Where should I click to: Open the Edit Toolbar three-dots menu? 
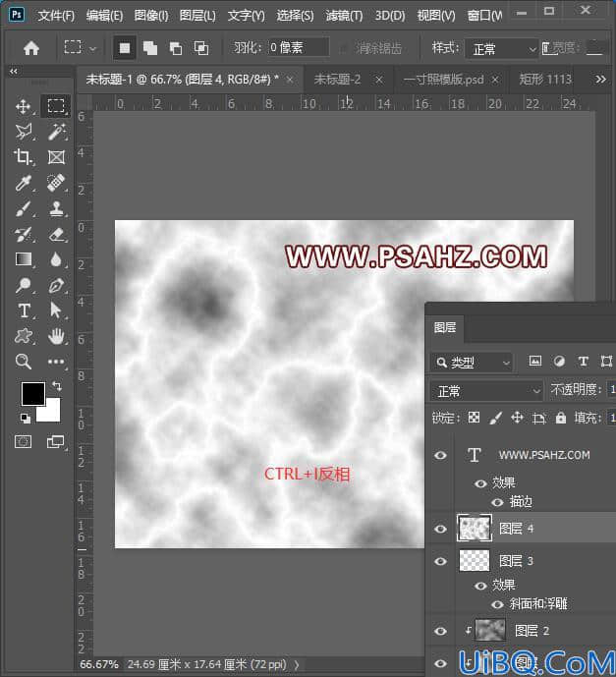click(x=56, y=362)
